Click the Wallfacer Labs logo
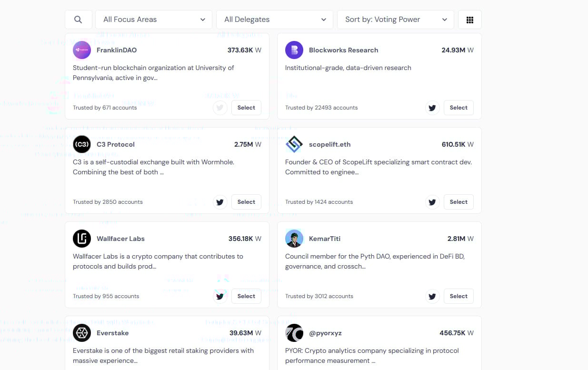588x370 pixels. (x=82, y=239)
